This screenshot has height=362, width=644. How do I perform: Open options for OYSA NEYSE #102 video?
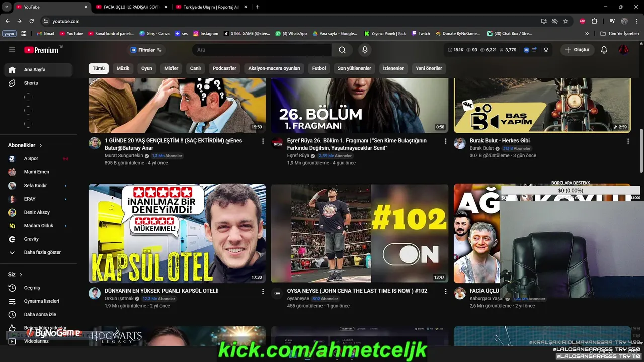445,291
